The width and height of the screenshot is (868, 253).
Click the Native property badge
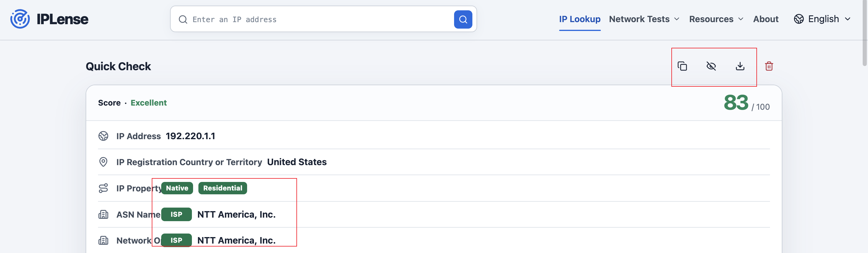[177, 188]
